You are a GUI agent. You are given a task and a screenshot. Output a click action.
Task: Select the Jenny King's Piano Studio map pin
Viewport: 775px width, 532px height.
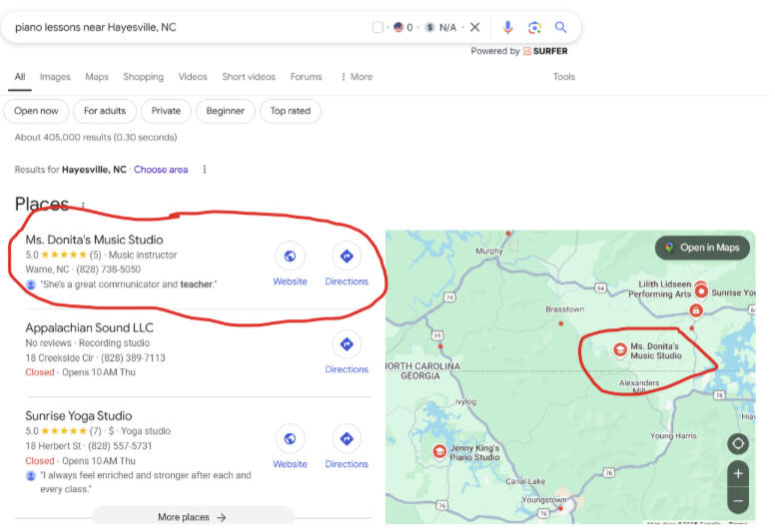438,451
